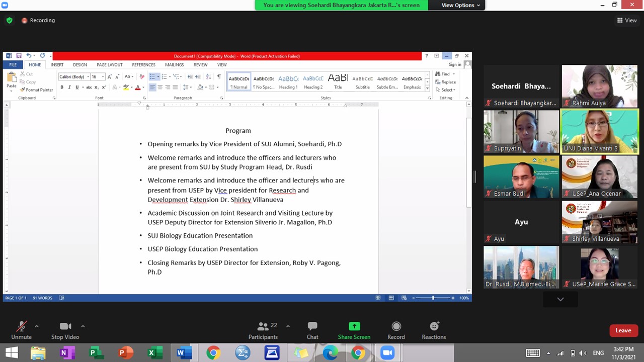Unmute microphone in Zoom
644x362 pixels.
tap(21, 330)
